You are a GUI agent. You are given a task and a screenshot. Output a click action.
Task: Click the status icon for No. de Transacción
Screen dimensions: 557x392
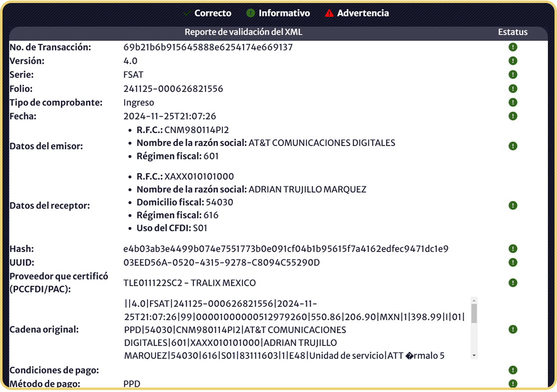[x=513, y=47]
